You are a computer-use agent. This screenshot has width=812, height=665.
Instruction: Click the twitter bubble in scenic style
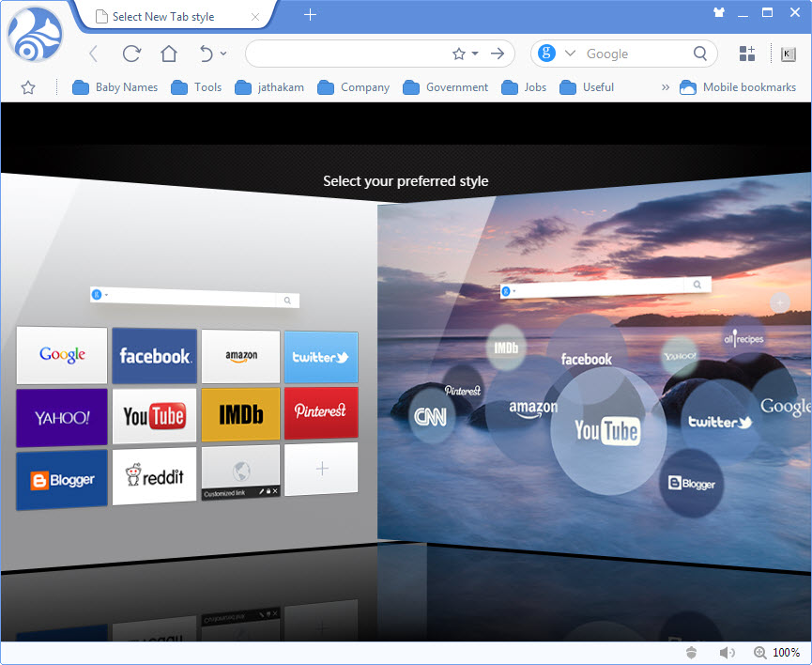(x=720, y=422)
